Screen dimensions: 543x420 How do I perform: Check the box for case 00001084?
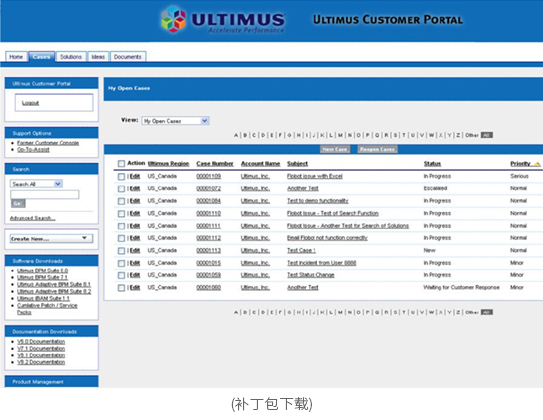pyautogui.click(x=121, y=201)
